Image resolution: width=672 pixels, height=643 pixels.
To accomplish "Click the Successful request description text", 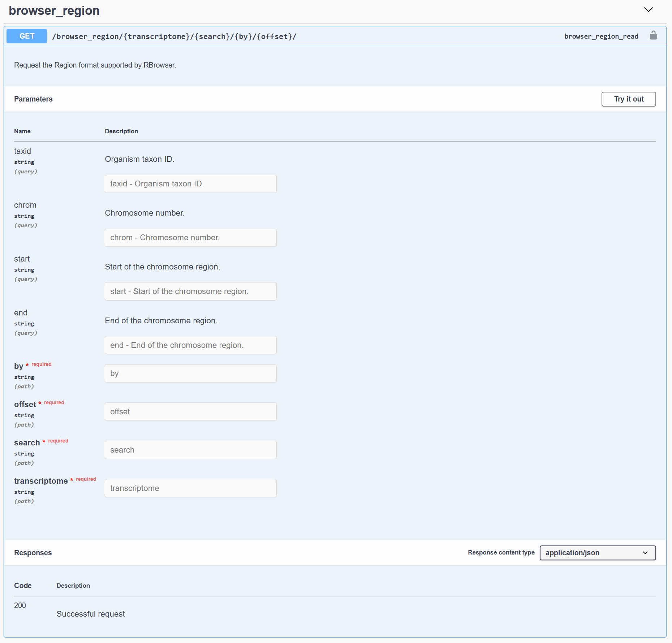I will [x=91, y=614].
